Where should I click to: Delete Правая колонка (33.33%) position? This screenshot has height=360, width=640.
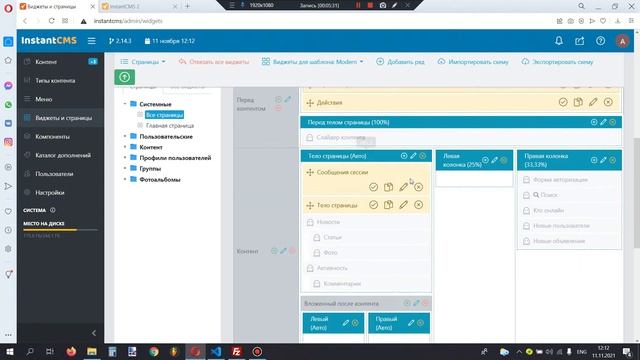click(x=613, y=160)
